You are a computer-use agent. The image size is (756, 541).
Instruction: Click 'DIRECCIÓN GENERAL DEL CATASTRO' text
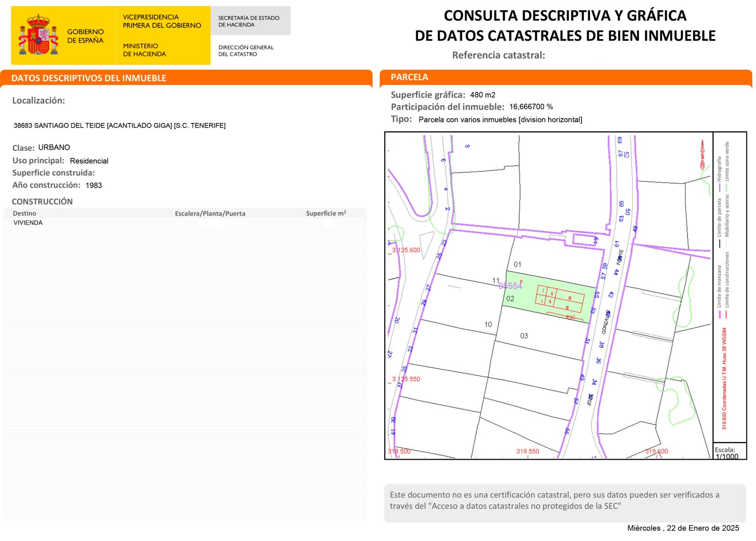point(246,51)
